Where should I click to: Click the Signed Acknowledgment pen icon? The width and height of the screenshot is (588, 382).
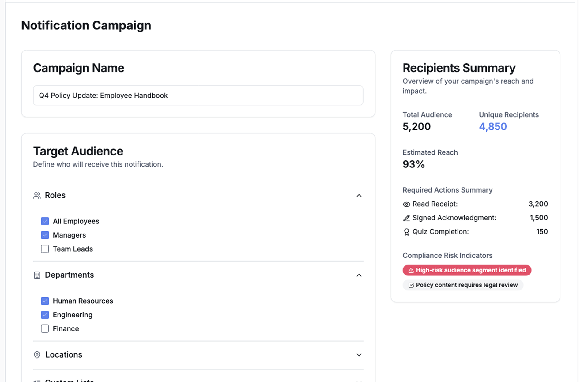click(x=406, y=218)
